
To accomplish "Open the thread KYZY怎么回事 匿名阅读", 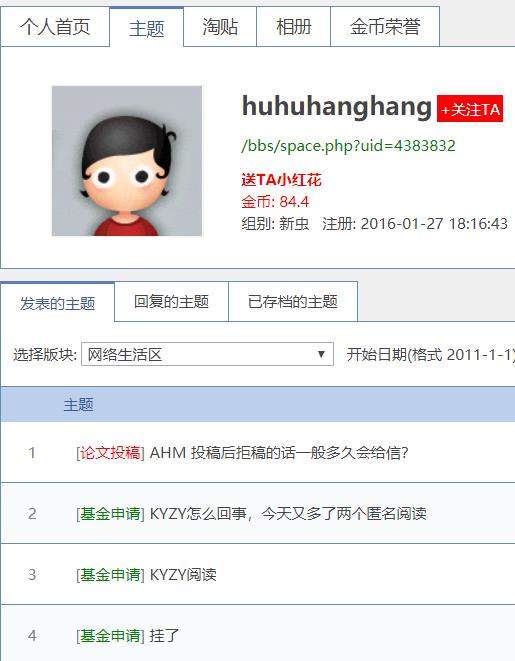I will [288, 513].
